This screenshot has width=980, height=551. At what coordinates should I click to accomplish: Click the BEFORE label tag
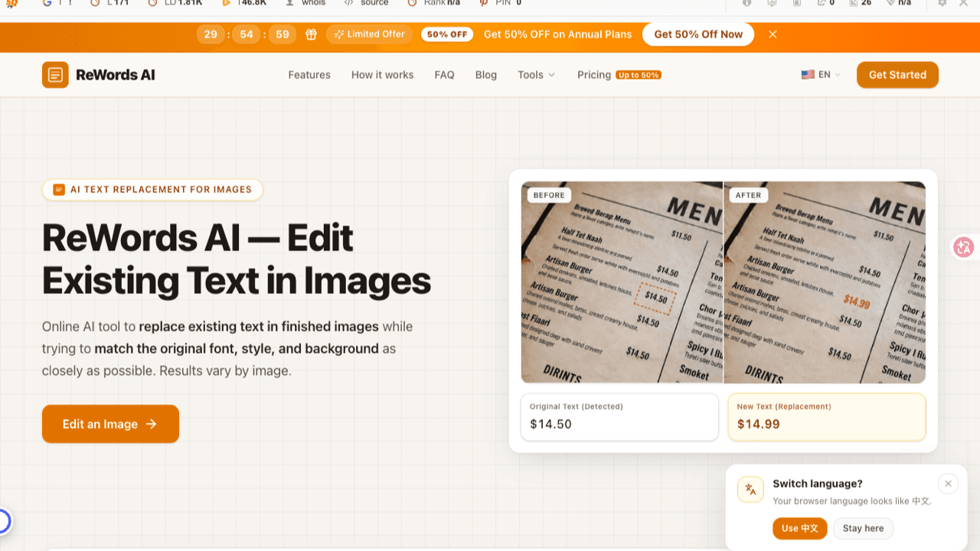click(549, 195)
